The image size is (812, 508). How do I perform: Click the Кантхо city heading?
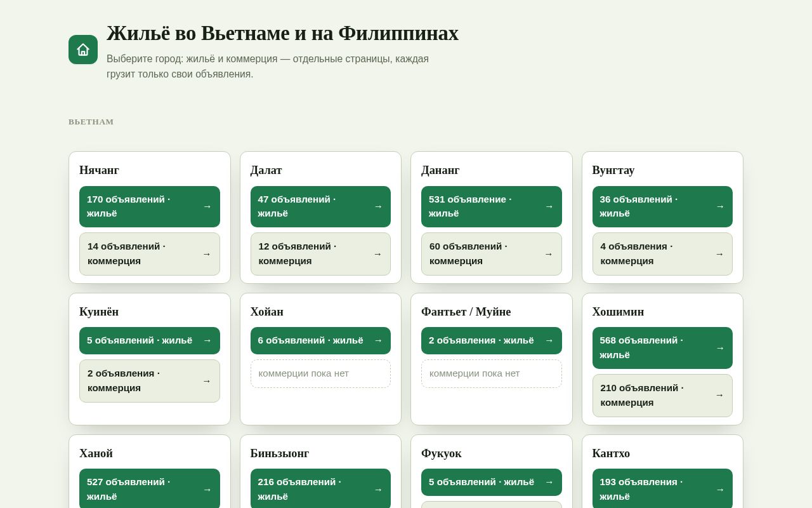click(611, 453)
